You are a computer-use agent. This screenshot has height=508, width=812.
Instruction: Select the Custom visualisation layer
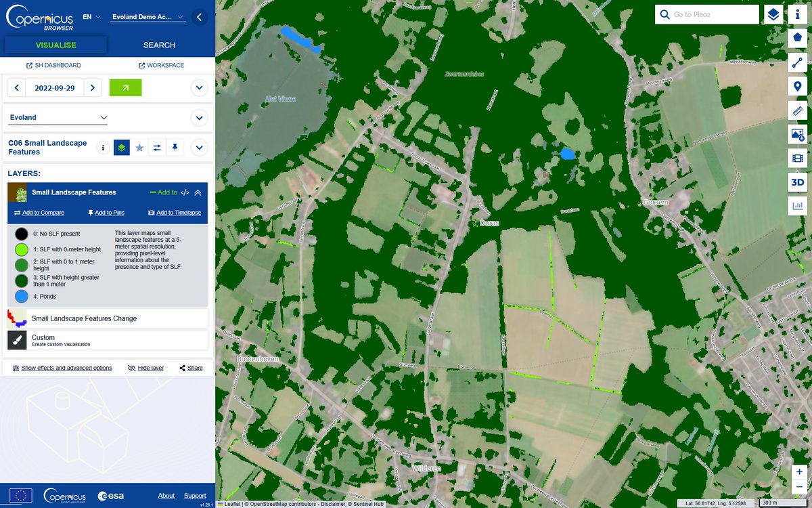pyautogui.click(x=108, y=340)
